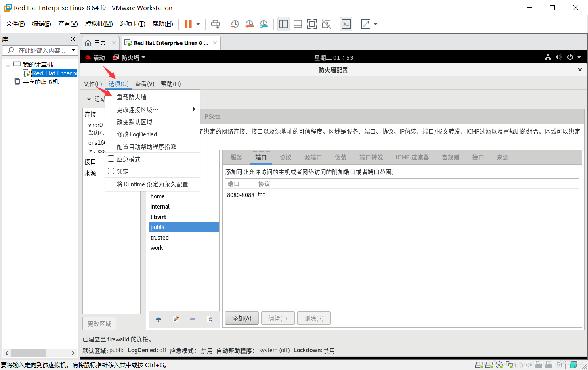Click 编辑(E) port button
588x370 pixels.
point(278,318)
